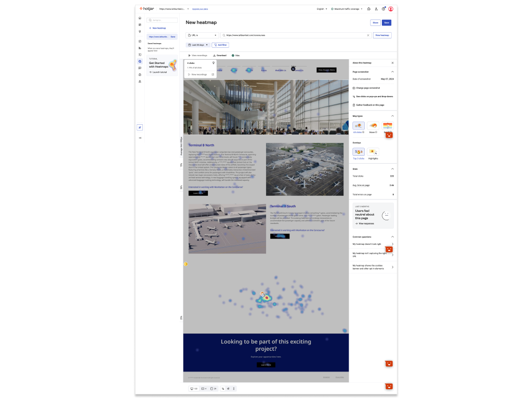This screenshot has height=399, width=532.
Task: Enable the Highlights overlay
Action: [x=373, y=153]
